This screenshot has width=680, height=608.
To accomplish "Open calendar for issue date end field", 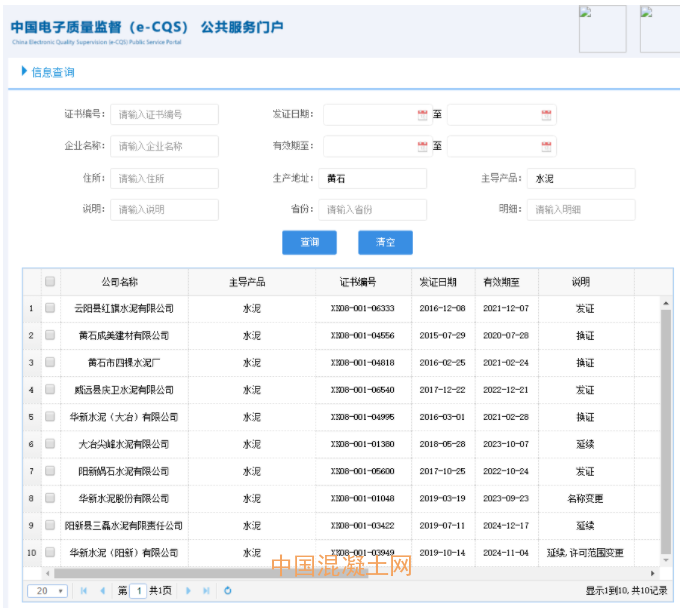I will [546, 115].
